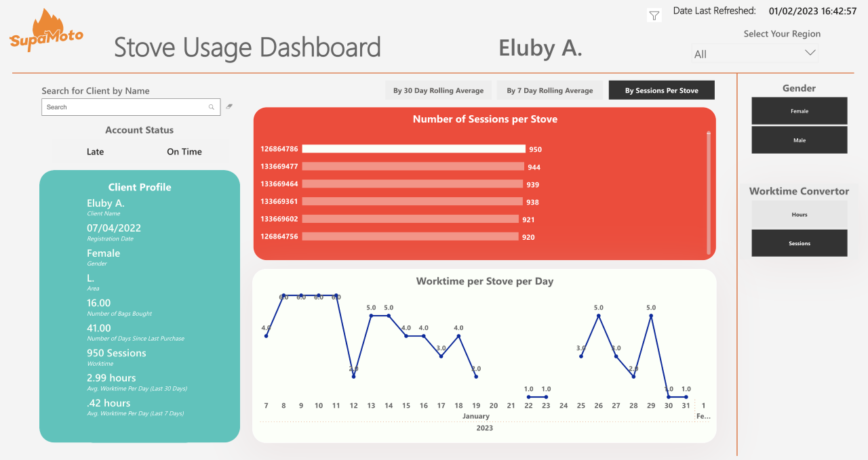Switch to By 7 Day Rolling Average tab
868x460 pixels.
point(549,90)
